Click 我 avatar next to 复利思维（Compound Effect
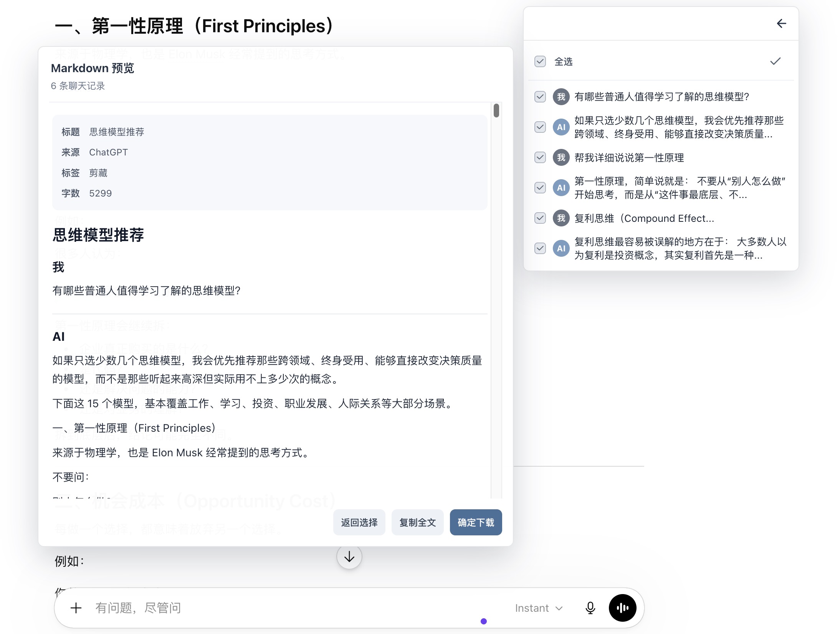The width and height of the screenshot is (840, 634). pyautogui.click(x=561, y=218)
